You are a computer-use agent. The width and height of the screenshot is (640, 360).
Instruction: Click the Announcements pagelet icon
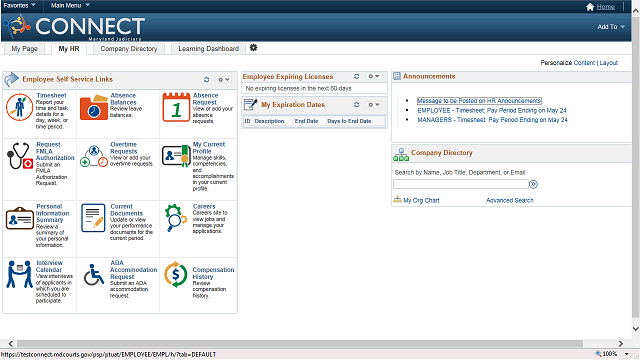coord(397,76)
